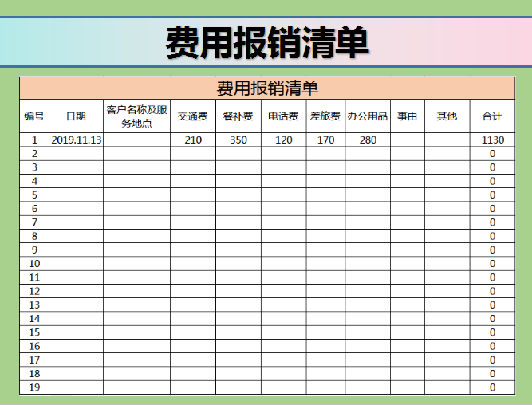Screen dimensions: 532x405
Task: Click the 交通费 column header
Action: pos(193,116)
